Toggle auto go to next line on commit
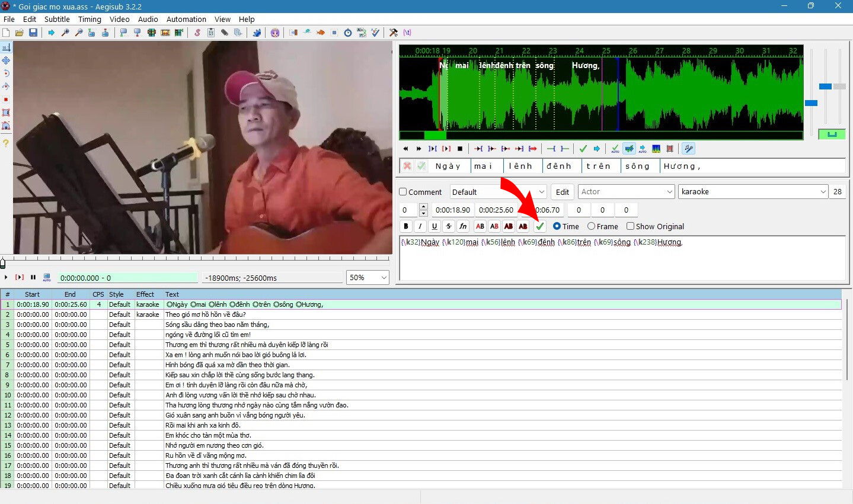 point(629,149)
